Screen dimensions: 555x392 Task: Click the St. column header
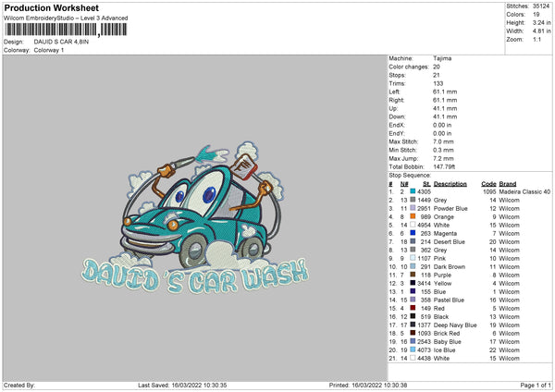click(426, 184)
